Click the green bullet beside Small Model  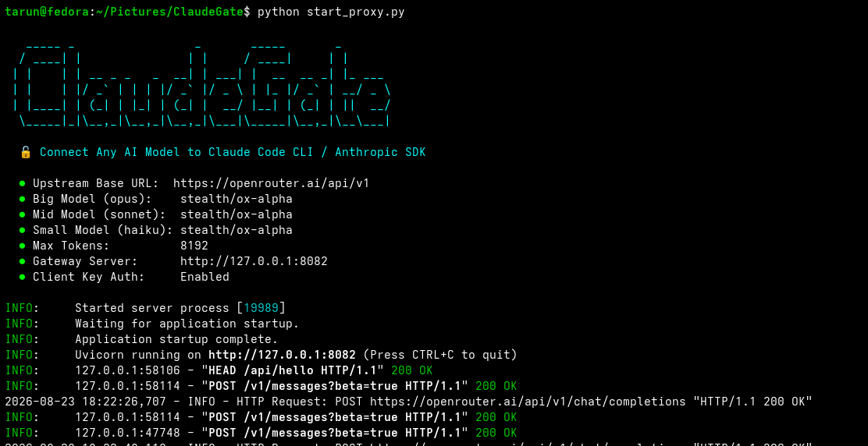(23, 230)
